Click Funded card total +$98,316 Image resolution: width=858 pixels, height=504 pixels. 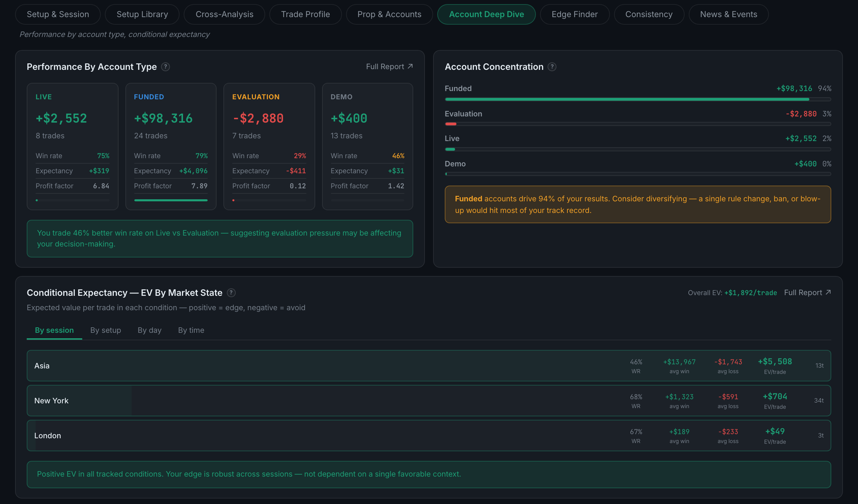point(163,118)
